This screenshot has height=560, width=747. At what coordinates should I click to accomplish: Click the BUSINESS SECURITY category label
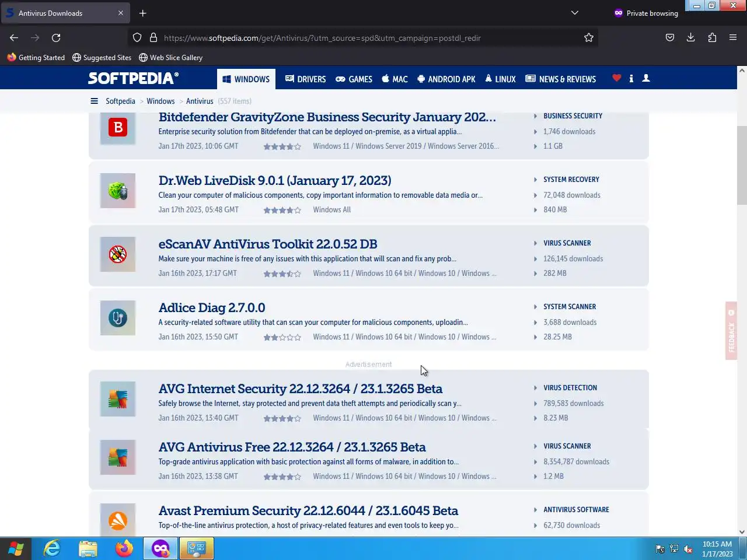tap(573, 116)
